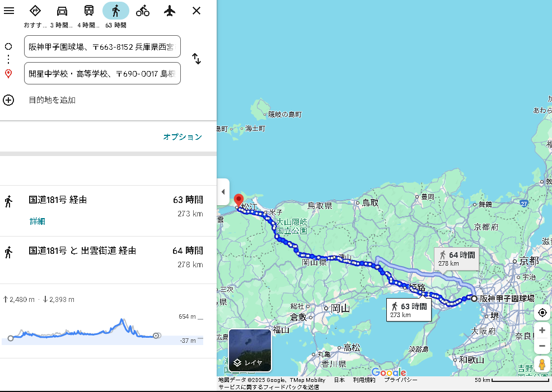Image resolution: width=552 pixels, height=392 pixels.
Task: Click the origin marker at 阪神甲子園球場
Action: tap(474, 299)
